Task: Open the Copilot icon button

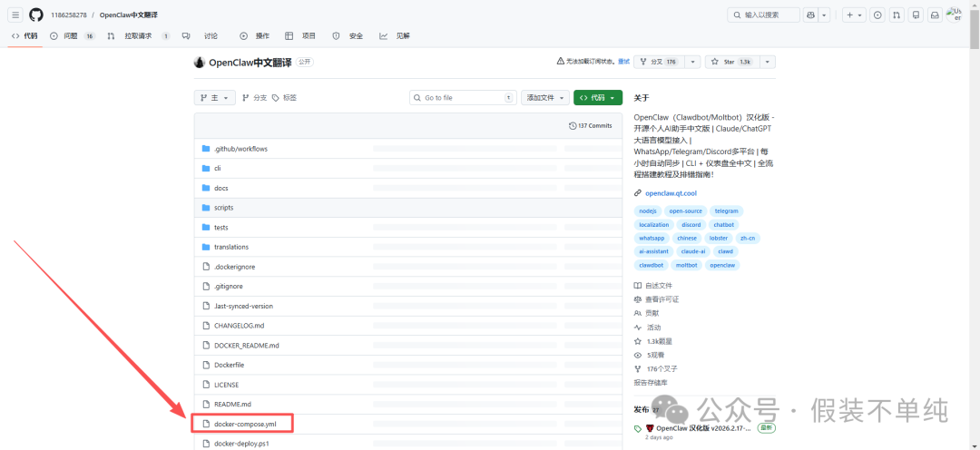Action: tap(811, 15)
